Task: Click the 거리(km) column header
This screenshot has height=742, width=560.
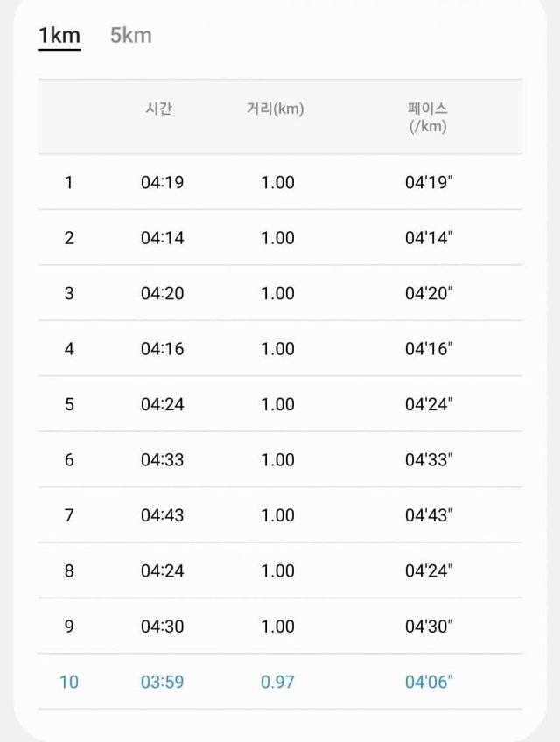Action: click(276, 109)
